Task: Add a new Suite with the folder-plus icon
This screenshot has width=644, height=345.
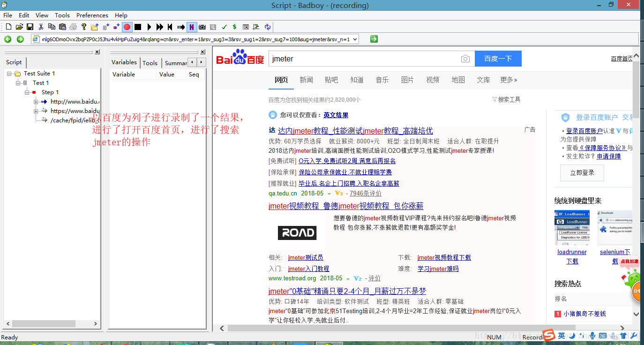Action: (95, 27)
